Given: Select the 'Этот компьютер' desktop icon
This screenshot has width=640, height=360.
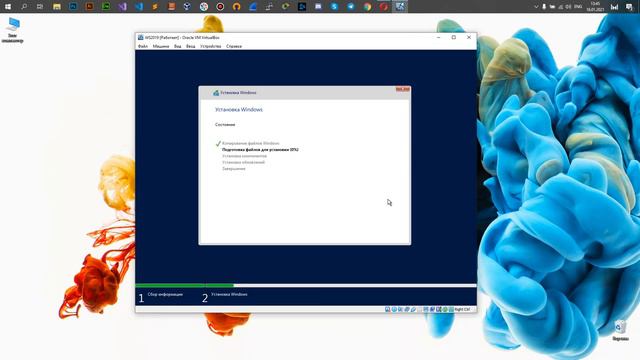Looking at the screenshot, I should 13,30.
